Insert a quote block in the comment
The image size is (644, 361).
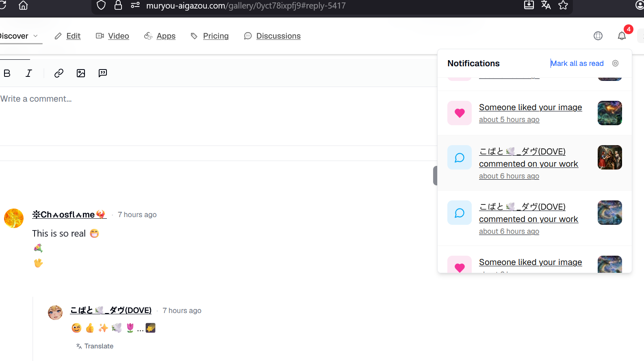coord(103,73)
